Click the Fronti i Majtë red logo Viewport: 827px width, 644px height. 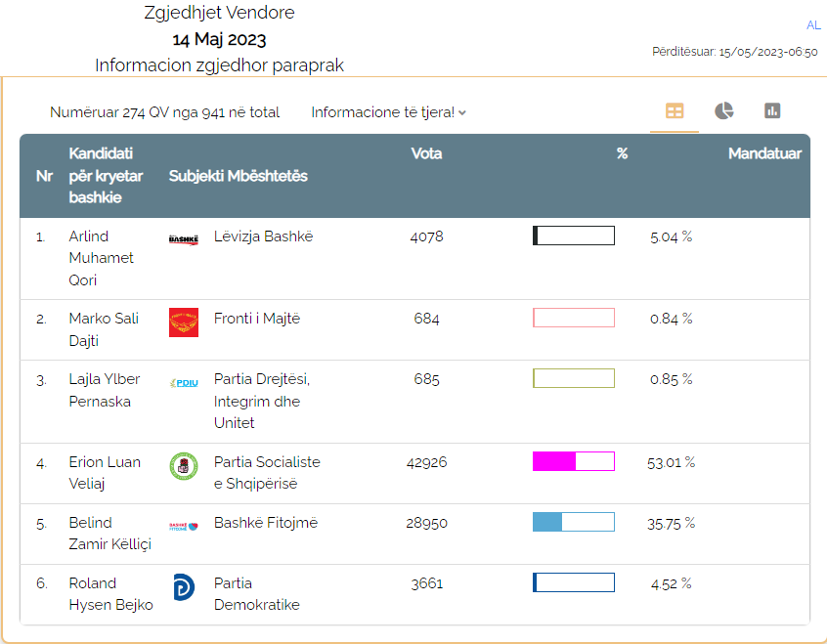pyautogui.click(x=184, y=322)
